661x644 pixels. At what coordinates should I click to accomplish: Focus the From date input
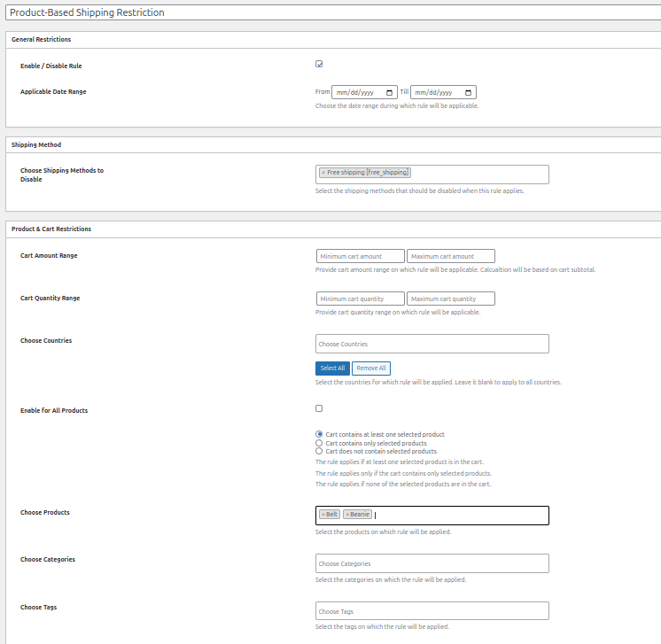[x=364, y=92]
